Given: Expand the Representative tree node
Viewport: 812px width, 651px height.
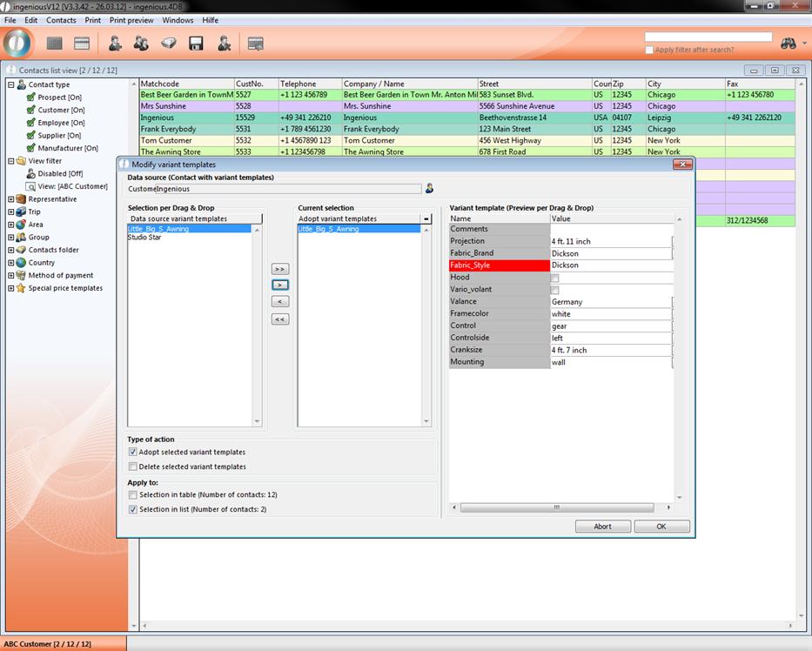Looking at the screenshot, I should (x=11, y=199).
